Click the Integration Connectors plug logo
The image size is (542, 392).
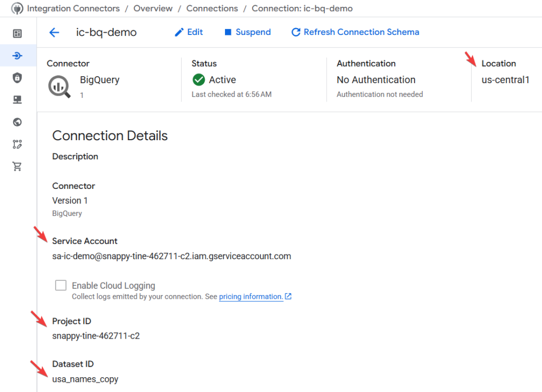coord(17,8)
